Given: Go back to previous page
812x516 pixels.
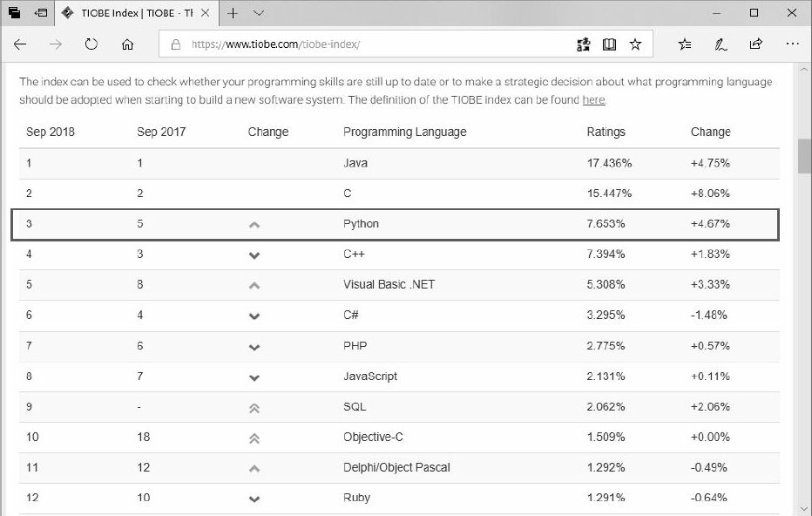Looking at the screenshot, I should pos(20,44).
